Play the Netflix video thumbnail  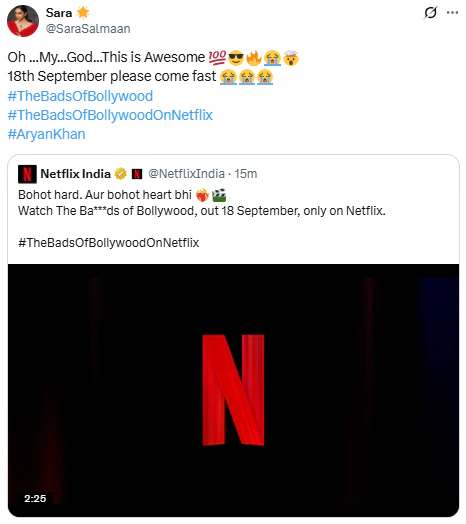click(x=233, y=390)
